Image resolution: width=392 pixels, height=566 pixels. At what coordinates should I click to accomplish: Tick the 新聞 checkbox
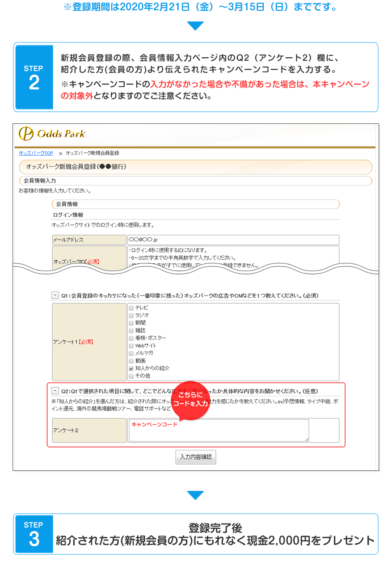[x=131, y=323]
